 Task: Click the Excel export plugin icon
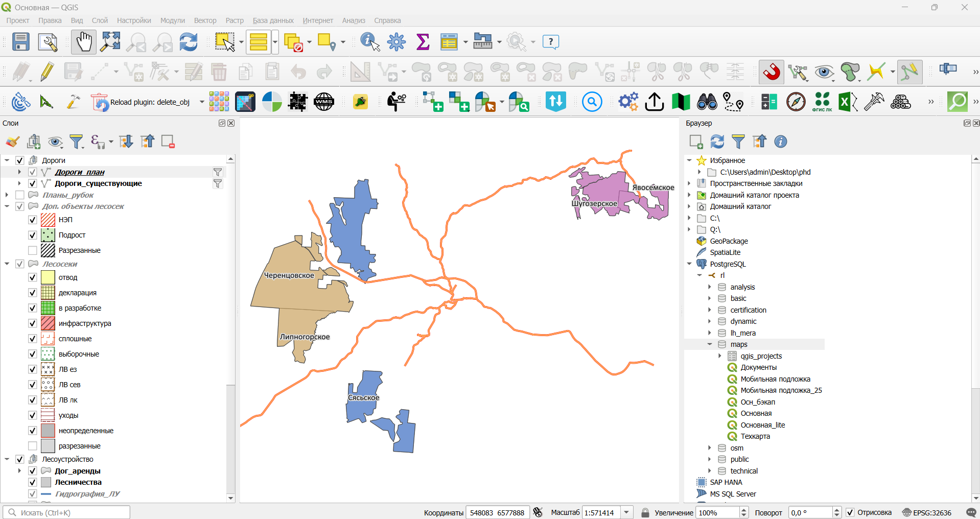[x=848, y=102]
